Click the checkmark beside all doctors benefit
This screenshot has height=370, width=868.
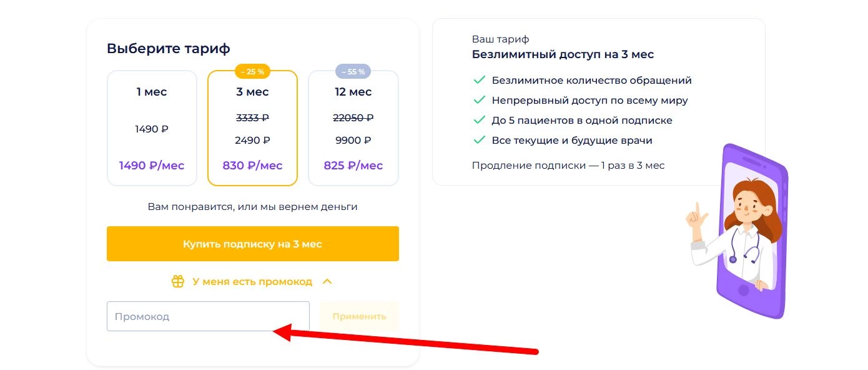479,140
